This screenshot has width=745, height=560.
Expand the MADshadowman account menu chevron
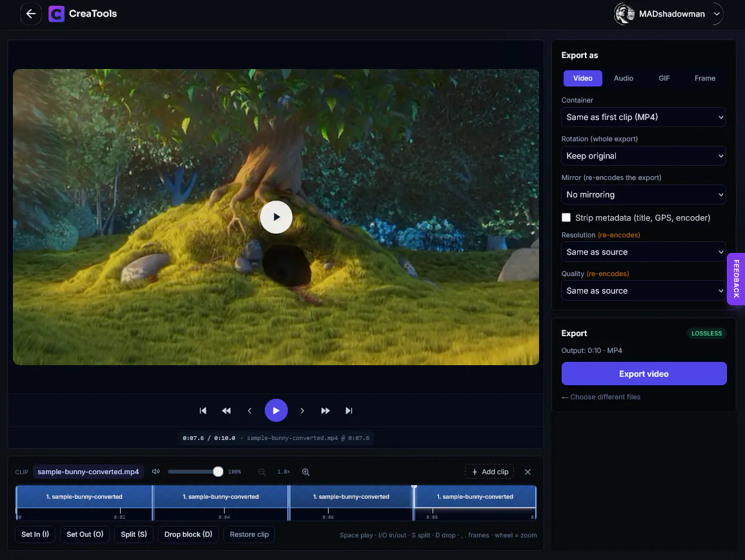pyautogui.click(x=717, y=14)
